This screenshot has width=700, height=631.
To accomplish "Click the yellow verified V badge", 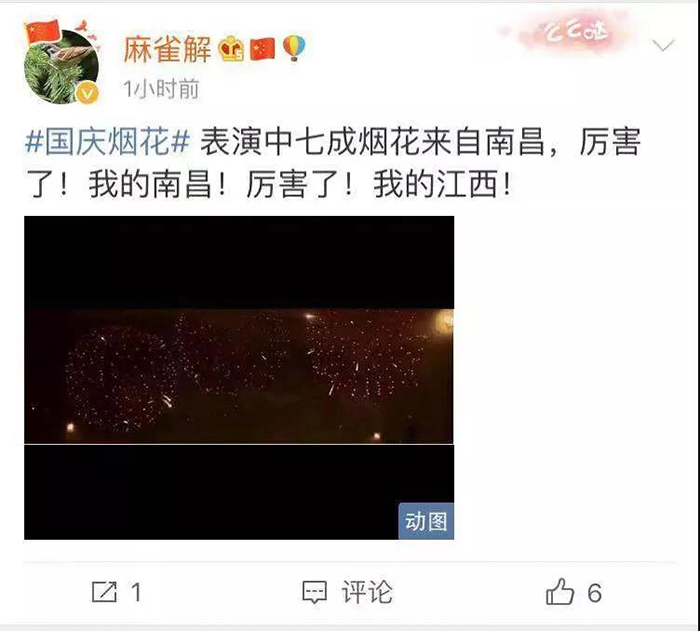I will 88,93.
